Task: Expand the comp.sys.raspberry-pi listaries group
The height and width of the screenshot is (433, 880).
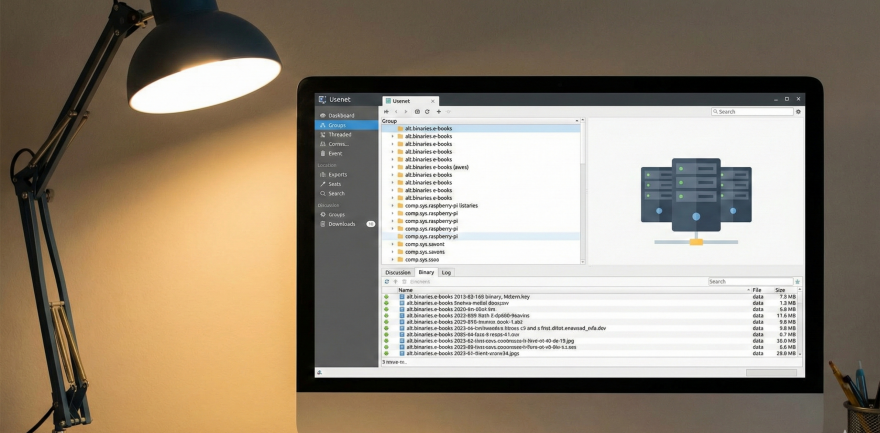Action: pyautogui.click(x=392, y=205)
